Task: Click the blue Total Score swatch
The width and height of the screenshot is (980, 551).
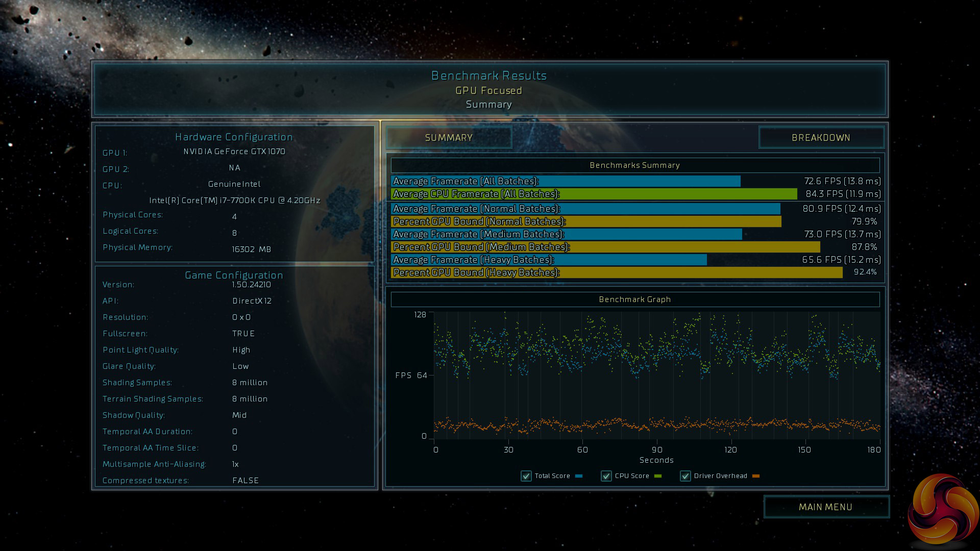Action: coord(579,476)
